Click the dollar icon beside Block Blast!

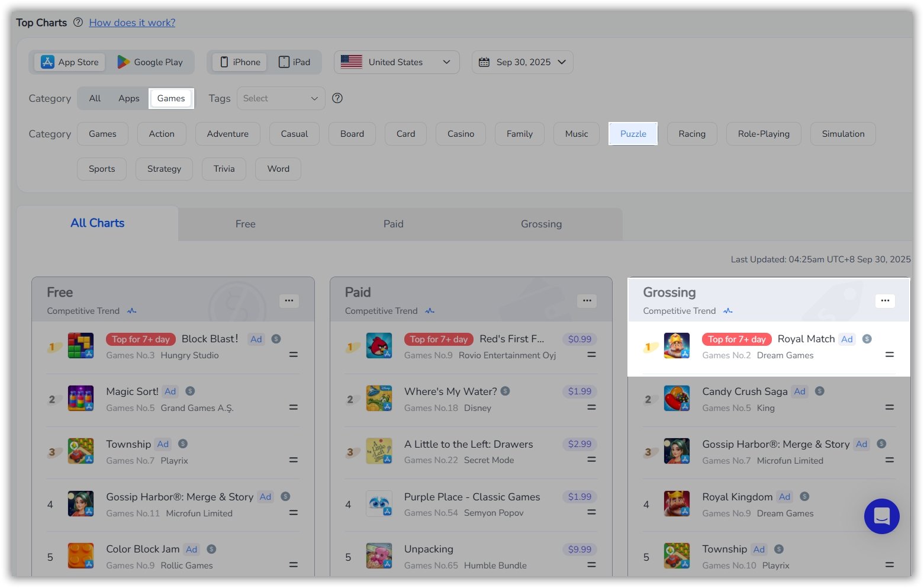point(276,339)
